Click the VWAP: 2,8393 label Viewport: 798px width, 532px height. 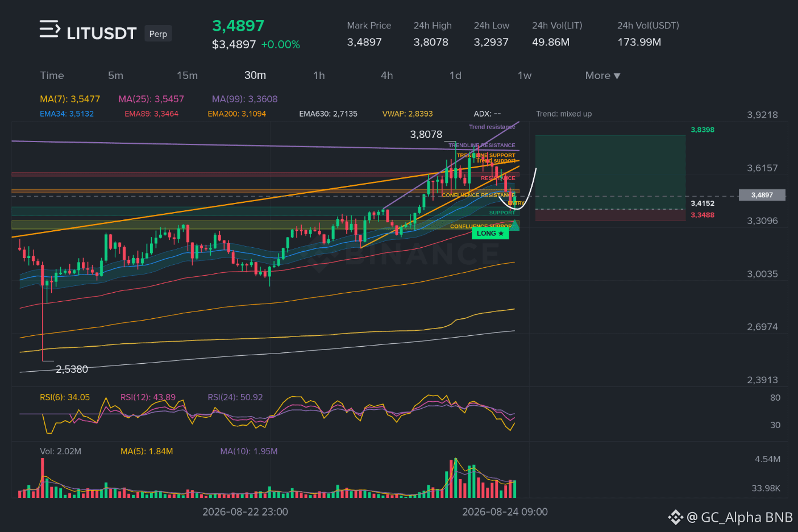(408, 114)
